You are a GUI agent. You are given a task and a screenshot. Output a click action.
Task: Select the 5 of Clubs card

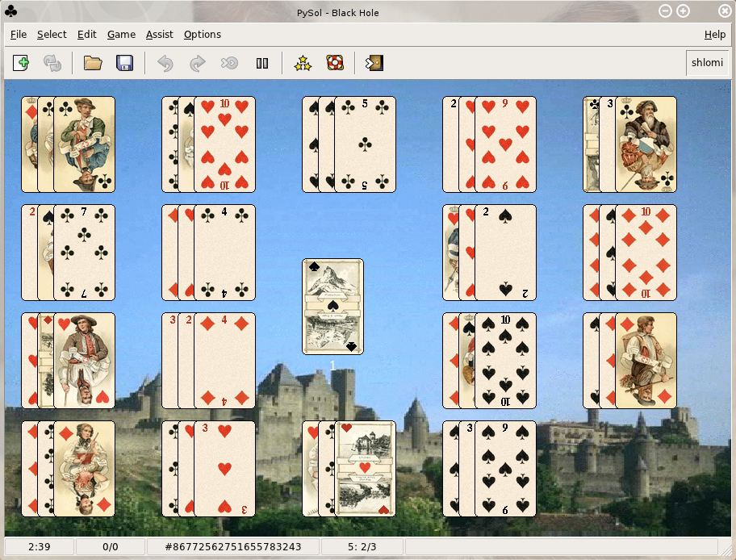(366, 144)
